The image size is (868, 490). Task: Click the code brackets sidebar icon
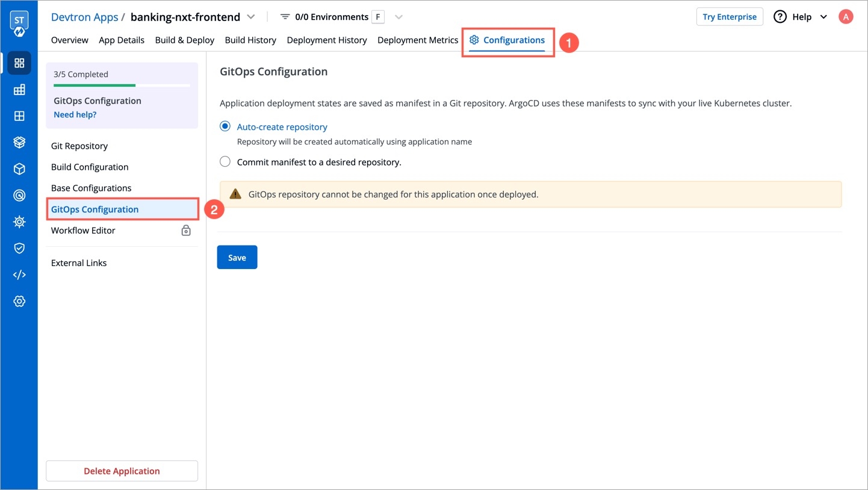tap(19, 274)
